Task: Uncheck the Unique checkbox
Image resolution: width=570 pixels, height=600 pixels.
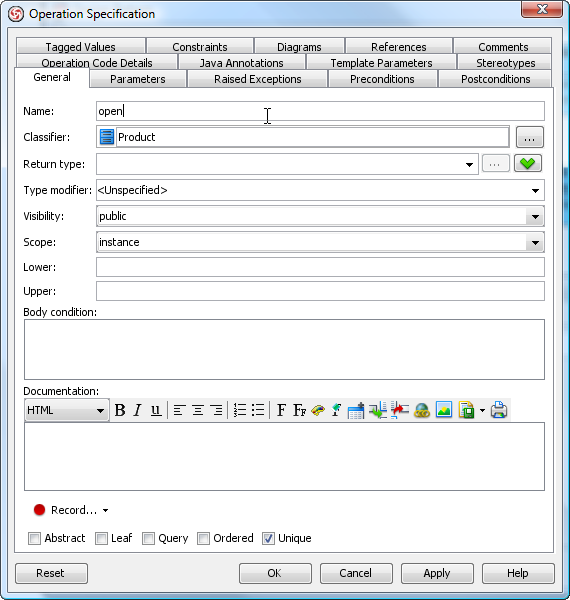Action: pos(268,538)
